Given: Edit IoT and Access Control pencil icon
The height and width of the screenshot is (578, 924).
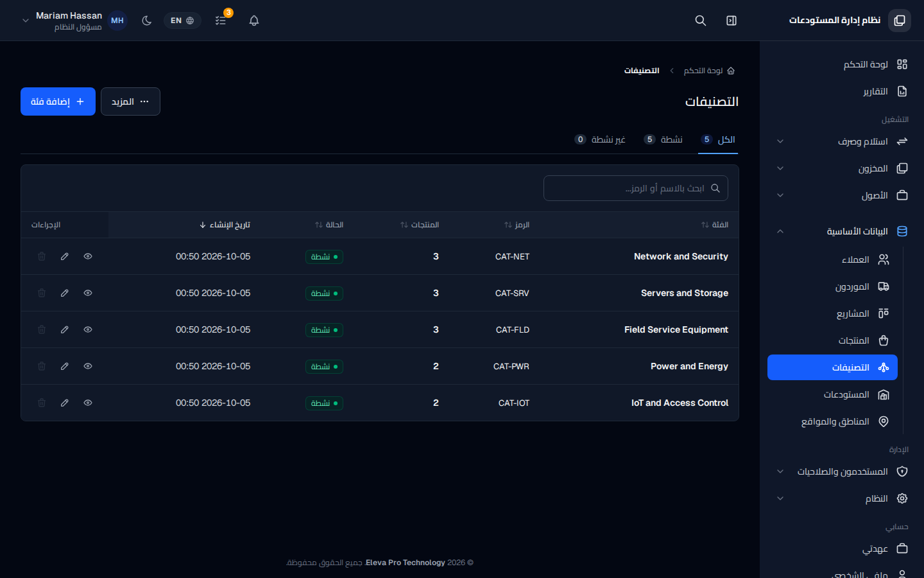Looking at the screenshot, I should [65, 403].
